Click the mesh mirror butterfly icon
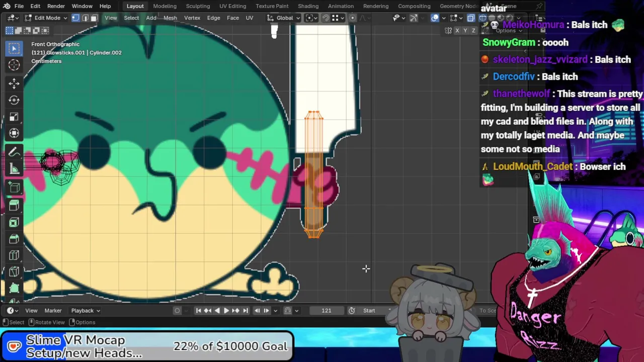 point(448,31)
